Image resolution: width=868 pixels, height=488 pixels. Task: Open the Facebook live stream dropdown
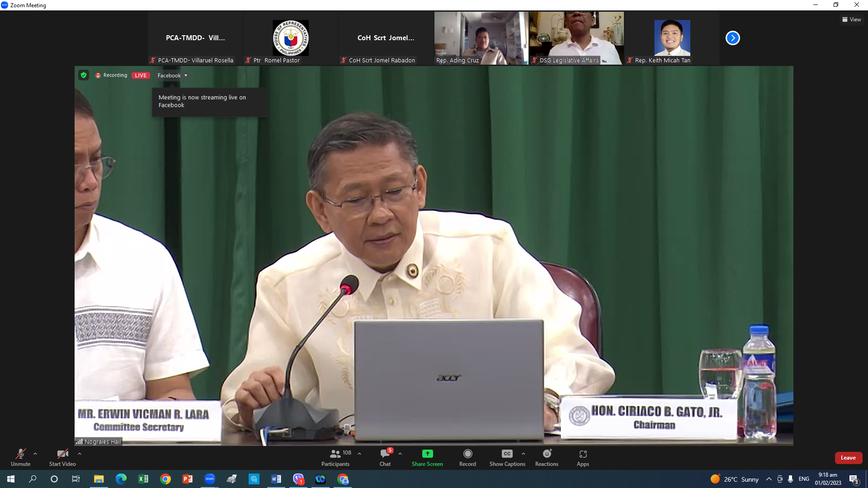point(172,75)
